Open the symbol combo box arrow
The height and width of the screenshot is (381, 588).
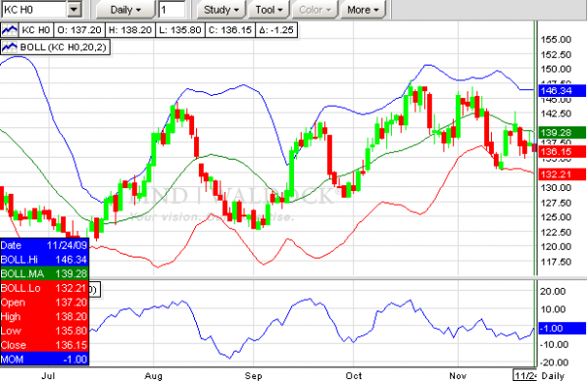pyautogui.click(x=74, y=10)
